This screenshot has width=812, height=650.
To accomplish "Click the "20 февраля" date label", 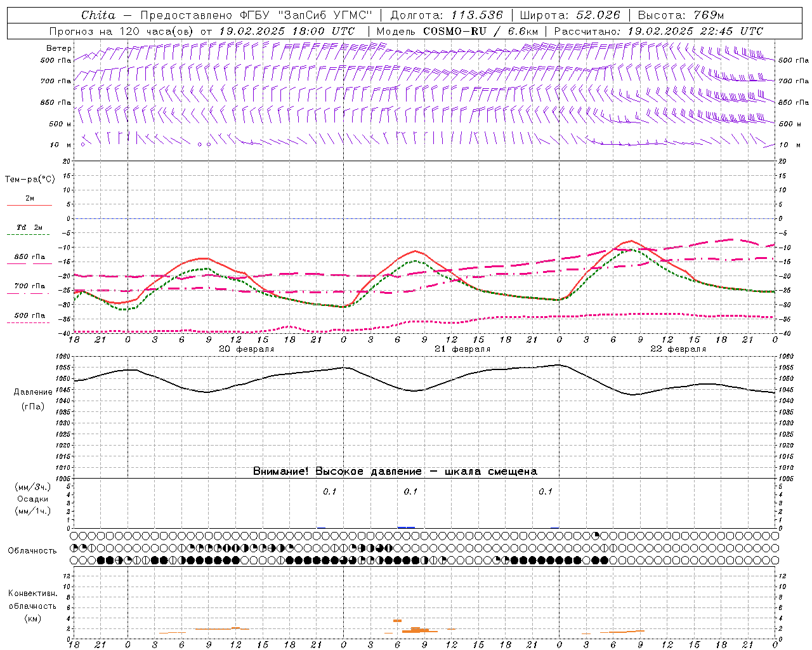I will (246, 349).
